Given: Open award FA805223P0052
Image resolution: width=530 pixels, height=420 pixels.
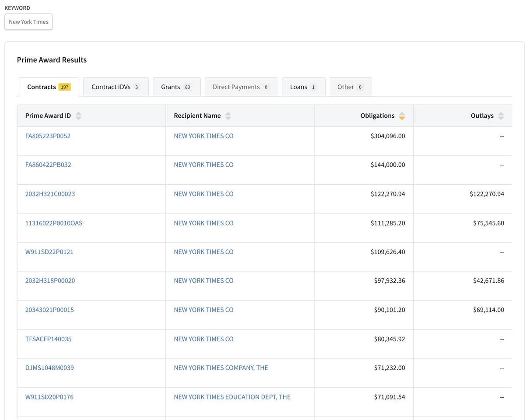Looking at the screenshot, I should [x=48, y=136].
